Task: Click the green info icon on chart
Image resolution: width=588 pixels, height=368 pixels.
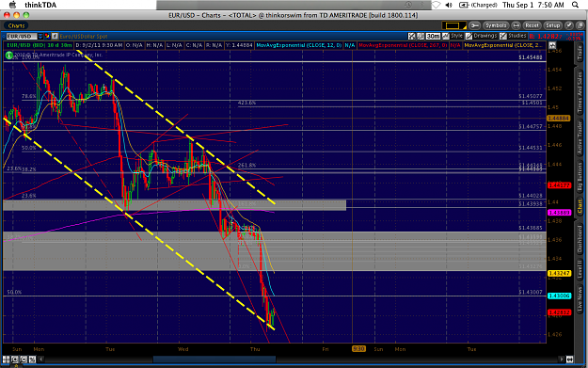Action: pyautogui.click(x=9, y=55)
